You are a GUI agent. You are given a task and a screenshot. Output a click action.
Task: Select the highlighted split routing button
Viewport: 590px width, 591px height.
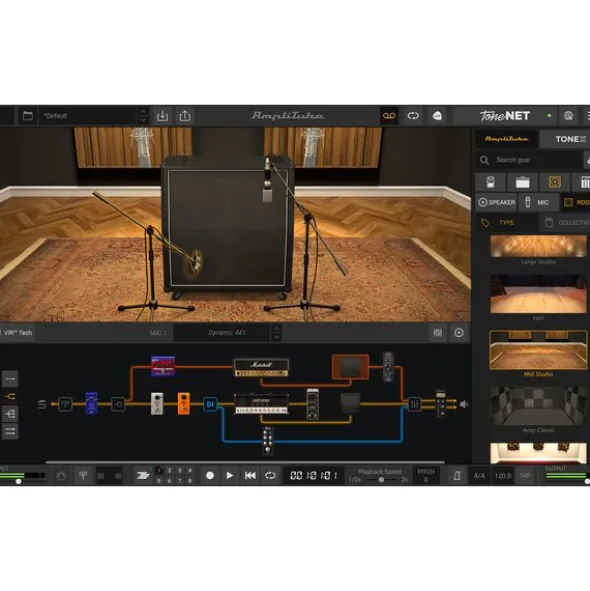coord(10,396)
